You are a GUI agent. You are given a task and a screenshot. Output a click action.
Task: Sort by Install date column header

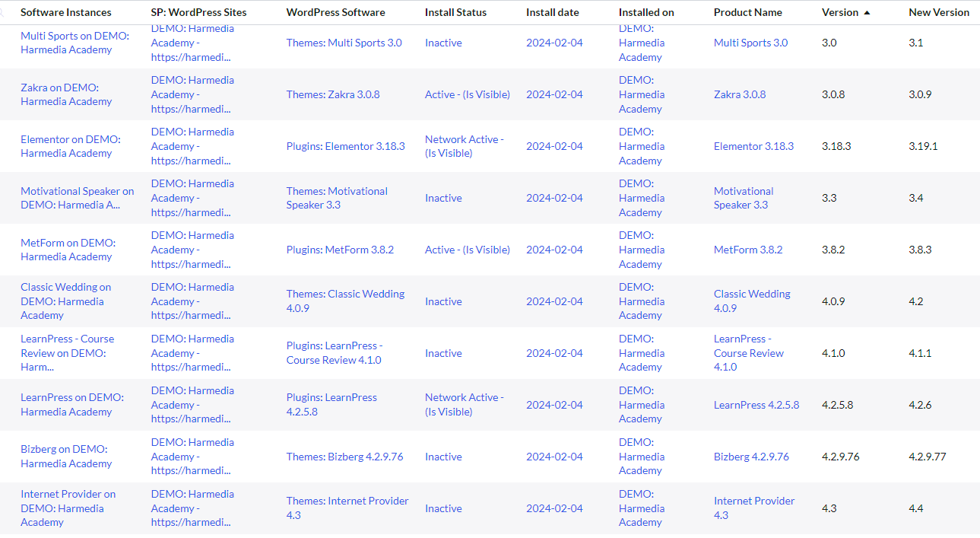click(x=552, y=12)
